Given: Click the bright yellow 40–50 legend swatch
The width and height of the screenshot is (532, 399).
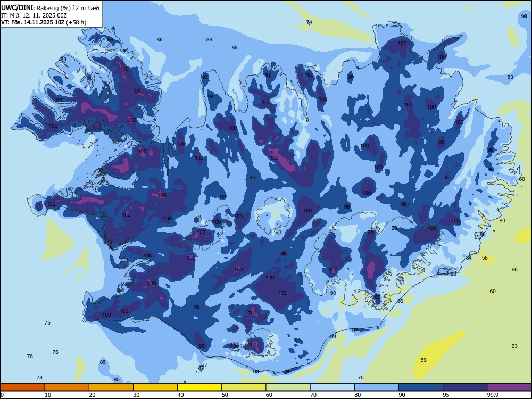Looking at the screenshot, I should click(x=199, y=387).
